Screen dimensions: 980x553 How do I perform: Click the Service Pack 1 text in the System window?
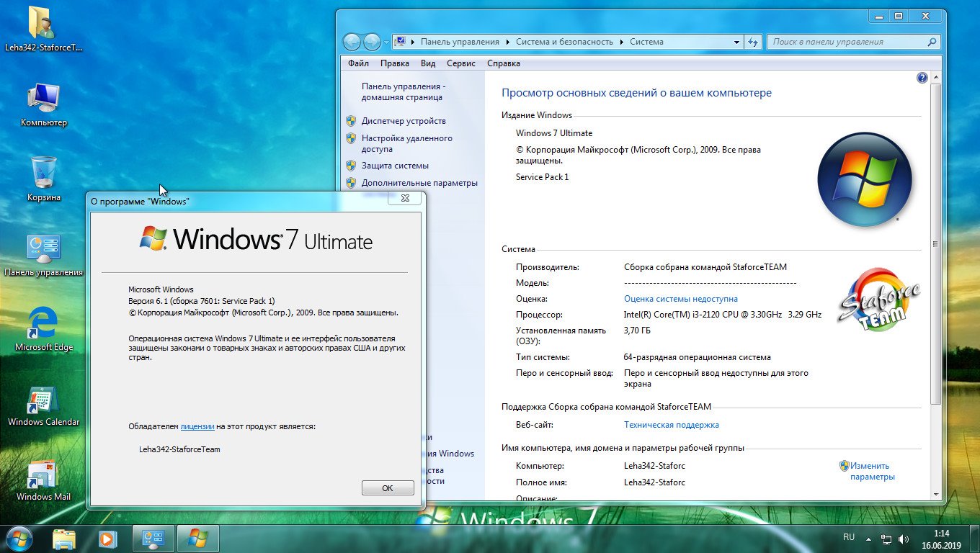tap(543, 177)
